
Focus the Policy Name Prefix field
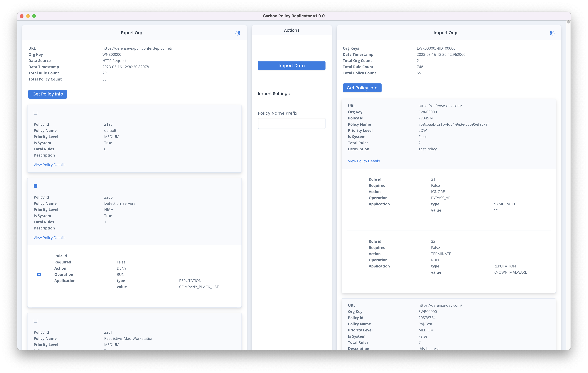tap(292, 123)
